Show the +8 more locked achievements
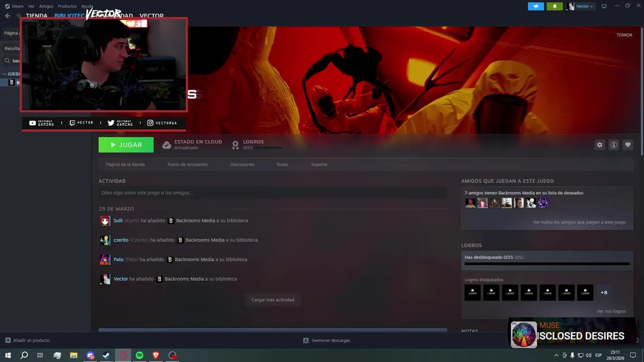Screen dimensions: 644x362 coord(604,293)
